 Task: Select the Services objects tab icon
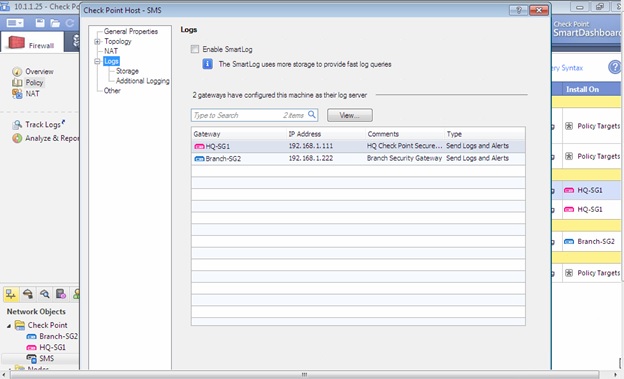[x=28, y=294]
